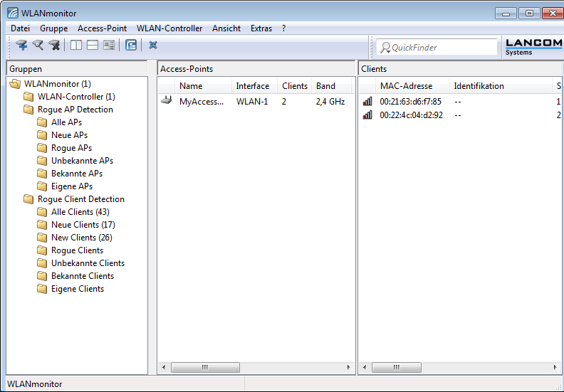Click the blue X toolbar icon

(153, 46)
